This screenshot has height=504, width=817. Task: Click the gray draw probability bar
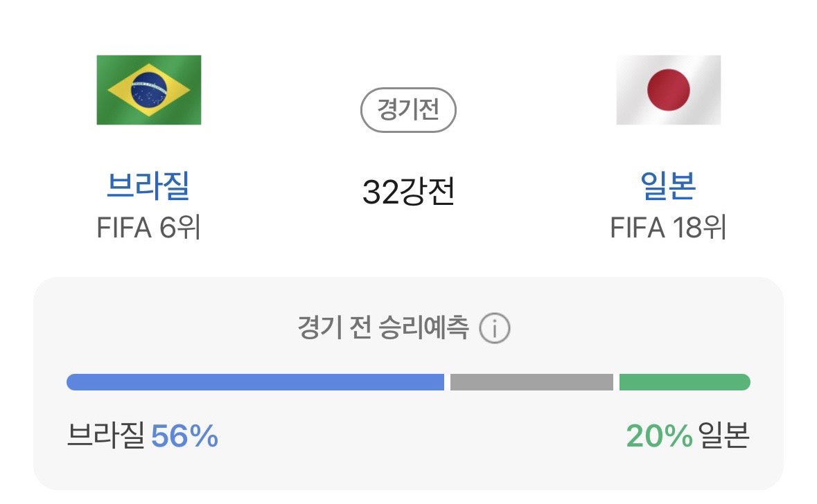point(532,382)
